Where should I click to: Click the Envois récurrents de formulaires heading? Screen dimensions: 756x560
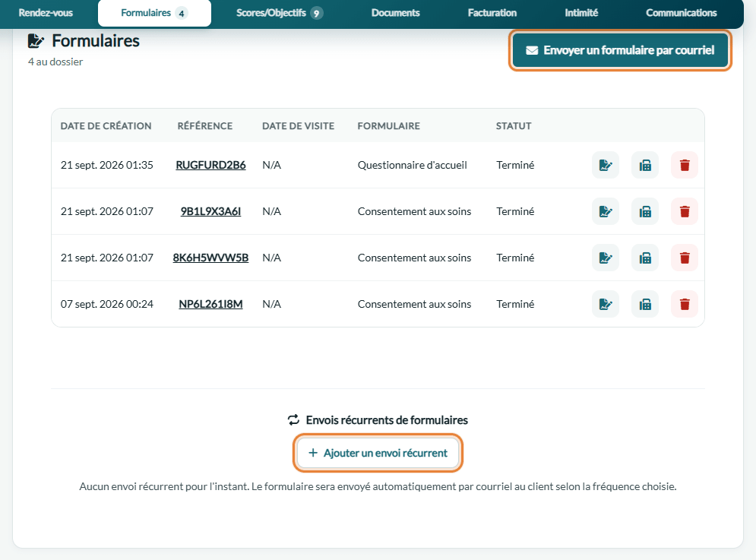tap(387, 420)
